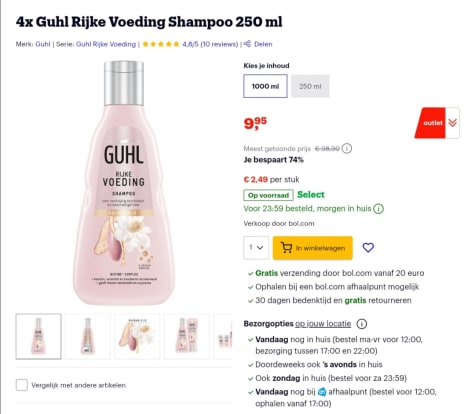
Task: Open info icon beside morgen in huis
Action: [378, 209]
